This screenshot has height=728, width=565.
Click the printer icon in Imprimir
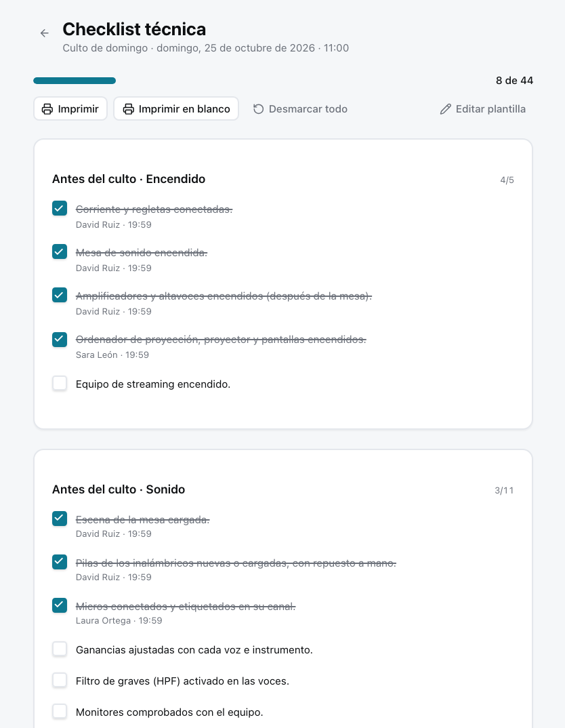pyautogui.click(x=47, y=109)
